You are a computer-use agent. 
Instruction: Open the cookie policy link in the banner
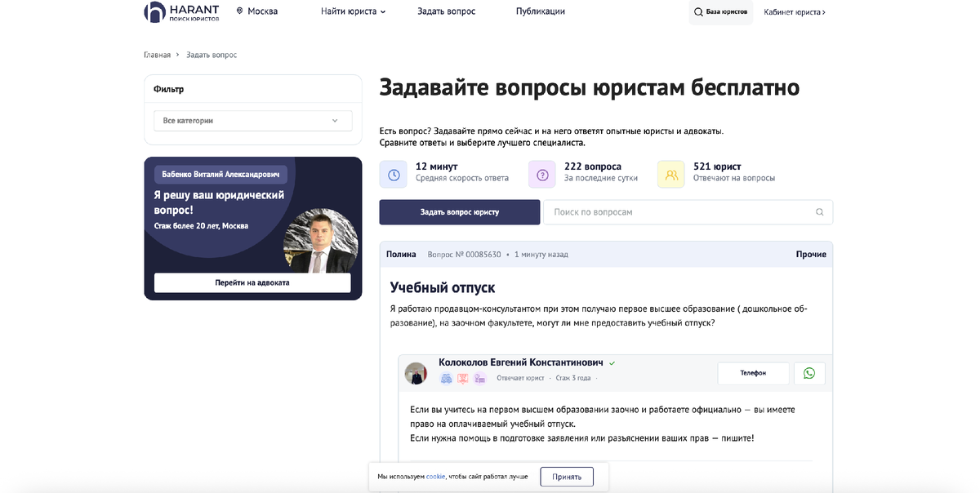[x=434, y=476]
